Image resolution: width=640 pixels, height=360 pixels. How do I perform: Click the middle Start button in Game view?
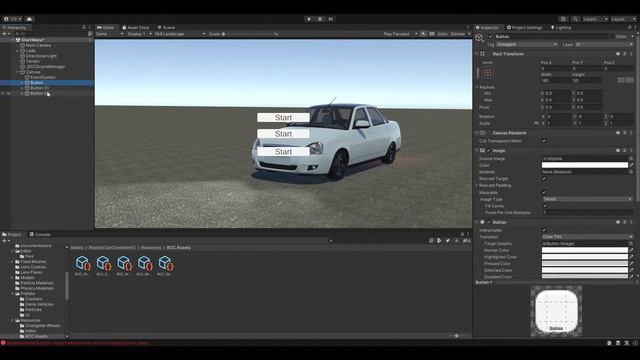point(283,134)
